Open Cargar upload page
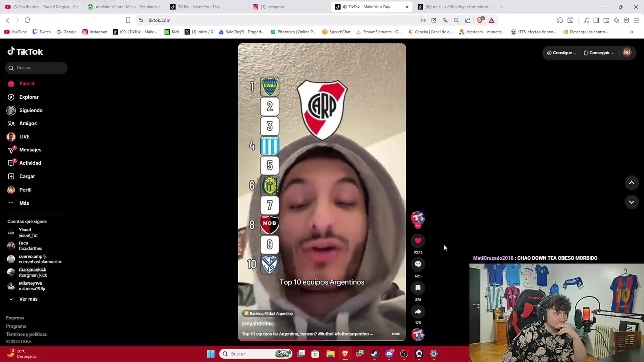This screenshot has width=644, height=362. pyautogui.click(x=21, y=176)
